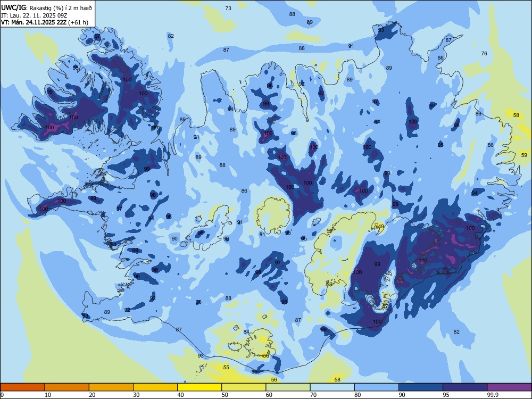Click the humidity value 84 on the map

point(246,331)
